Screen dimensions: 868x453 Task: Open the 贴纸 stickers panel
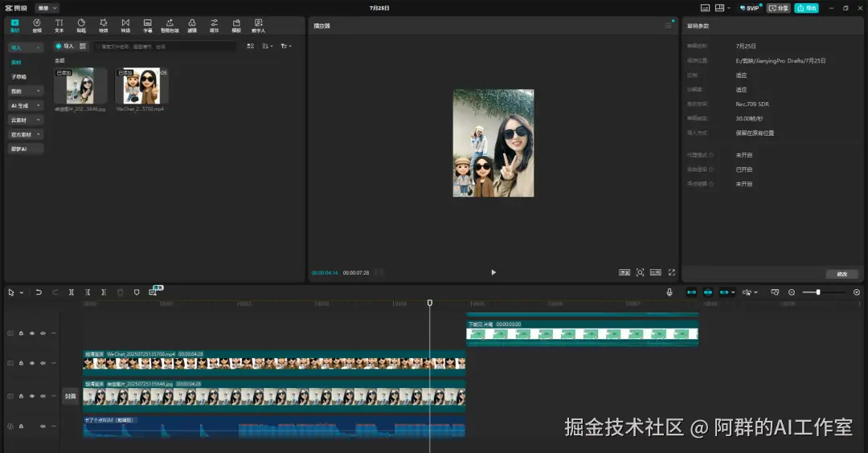tap(81, 26)
